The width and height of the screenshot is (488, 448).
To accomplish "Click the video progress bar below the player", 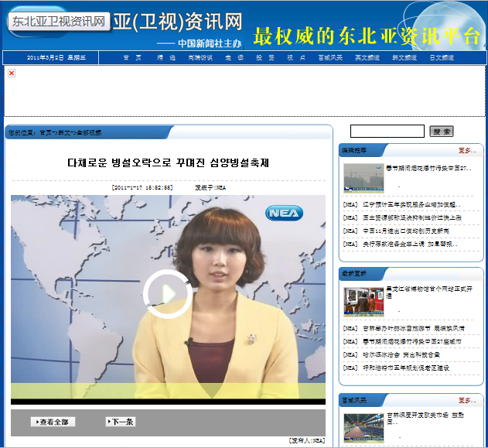I will pos(168,402).
